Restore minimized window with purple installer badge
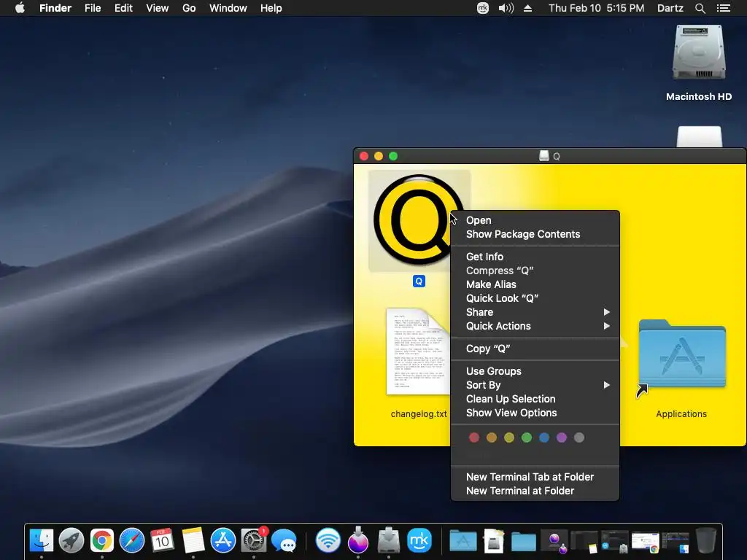The height and width of the screenshot is (560, 747). click(554, 542)
